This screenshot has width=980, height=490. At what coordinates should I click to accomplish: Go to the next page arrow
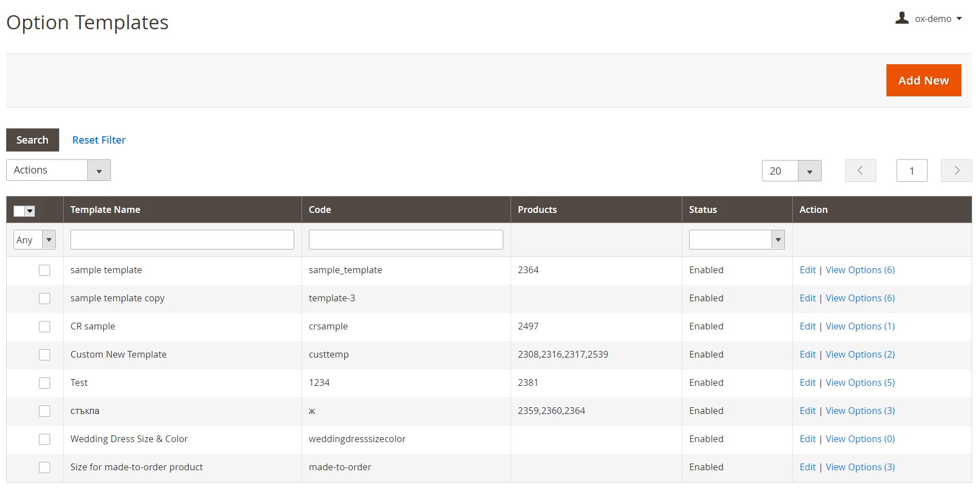point(956,171)
